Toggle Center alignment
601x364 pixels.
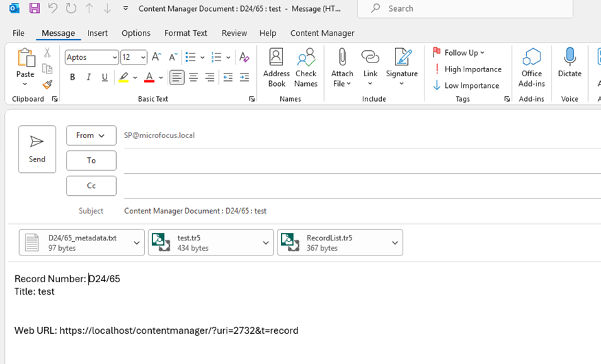193,78
